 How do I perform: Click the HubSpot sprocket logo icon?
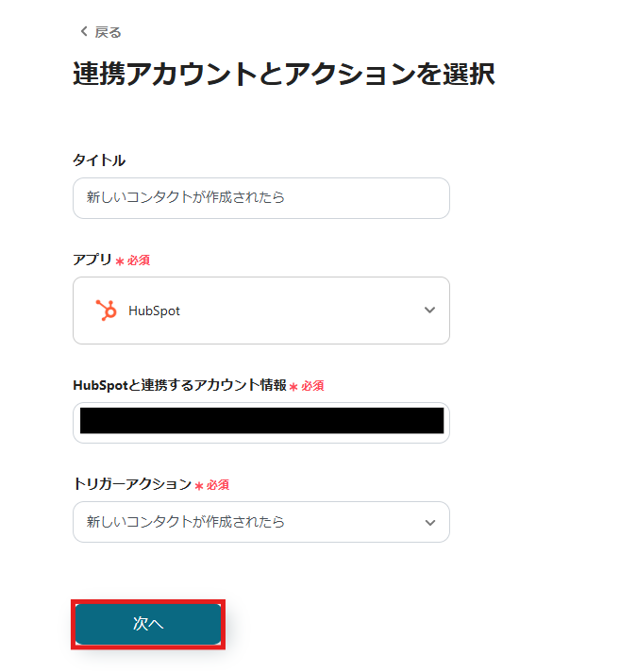107,310
